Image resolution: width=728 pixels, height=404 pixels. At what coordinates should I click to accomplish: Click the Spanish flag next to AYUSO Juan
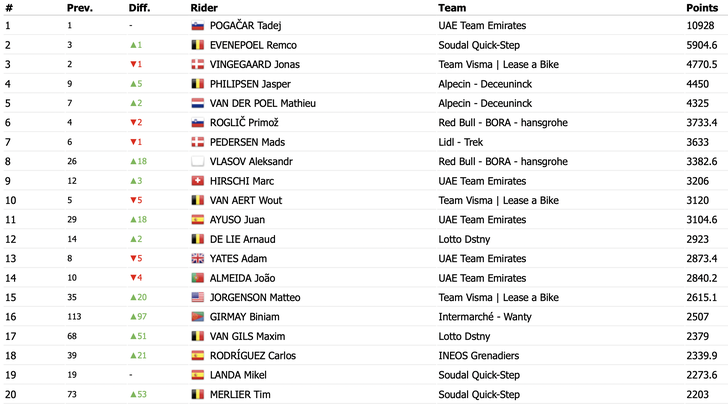pos(198,220)
